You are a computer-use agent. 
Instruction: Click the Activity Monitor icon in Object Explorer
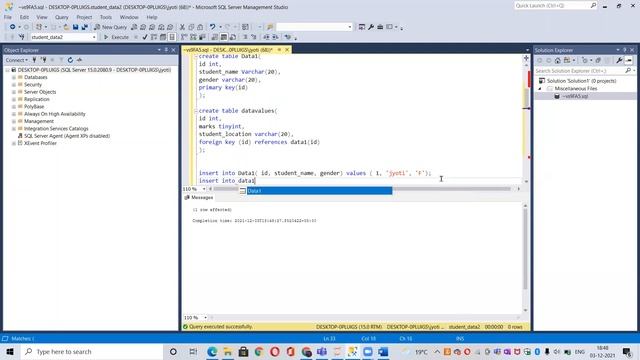(x=79, y=60)
